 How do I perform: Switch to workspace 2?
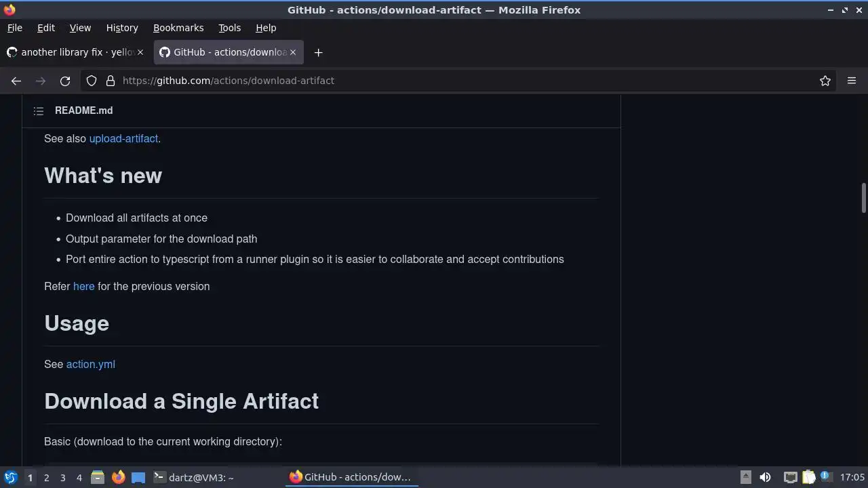point(46,477)
